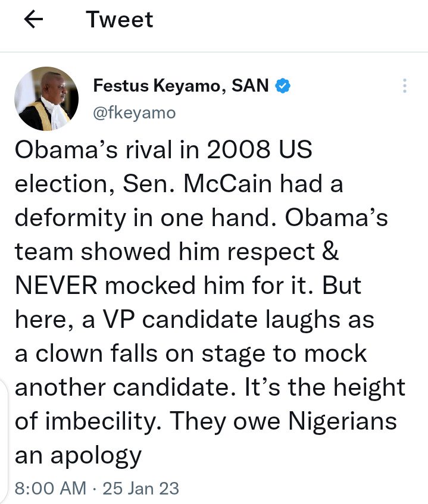The height and width of the screenshot is (504, 428).
Task: Click the word apology in tweet
Action: (96, 456)
